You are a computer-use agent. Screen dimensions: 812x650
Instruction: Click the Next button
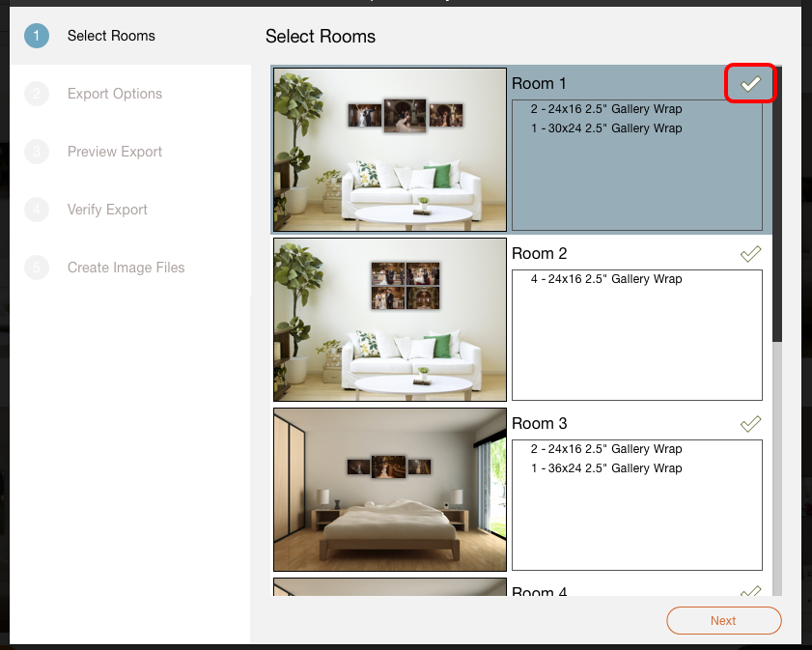723,620
